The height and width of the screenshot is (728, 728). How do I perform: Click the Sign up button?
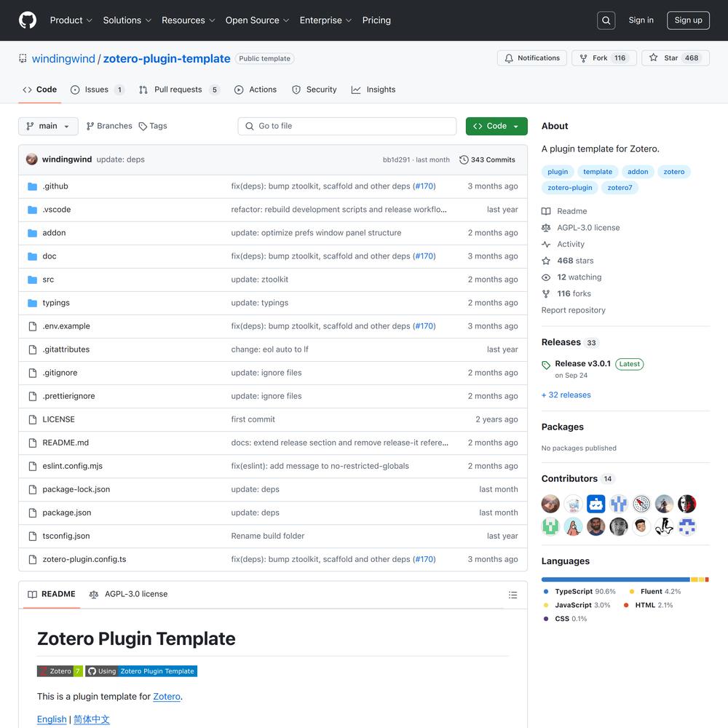pos(688,20)
